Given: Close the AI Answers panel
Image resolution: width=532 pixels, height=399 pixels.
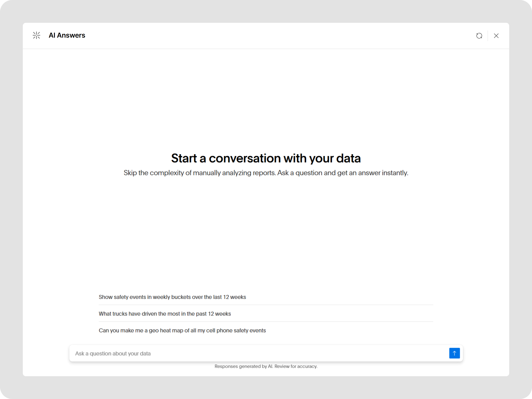Looking at the screenshot, I should tap(496, 36).
